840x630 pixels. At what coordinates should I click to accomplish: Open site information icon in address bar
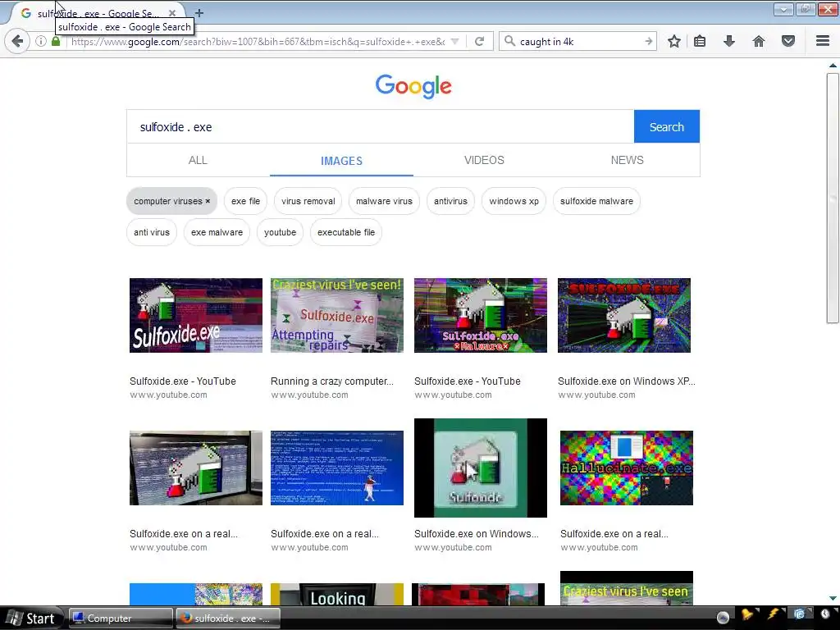click(41, 41)
